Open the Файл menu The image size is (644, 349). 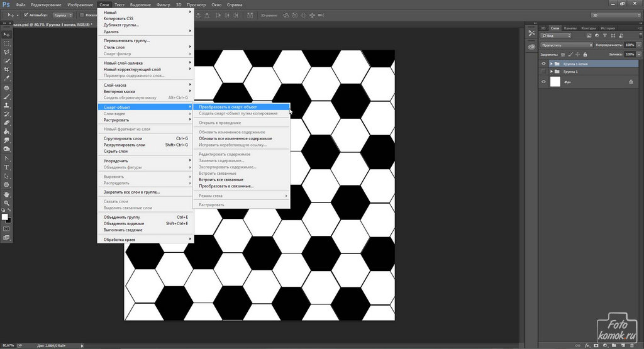(20, 5)
